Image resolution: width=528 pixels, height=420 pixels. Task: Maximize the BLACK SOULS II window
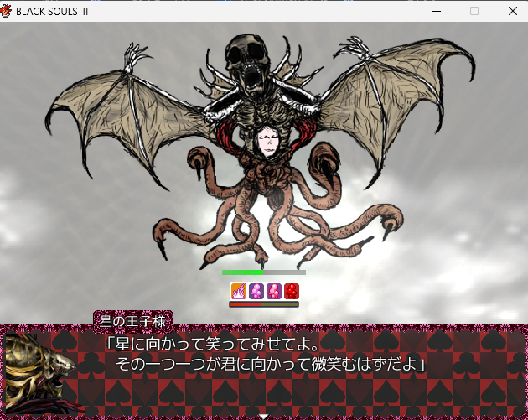(474, 11)
